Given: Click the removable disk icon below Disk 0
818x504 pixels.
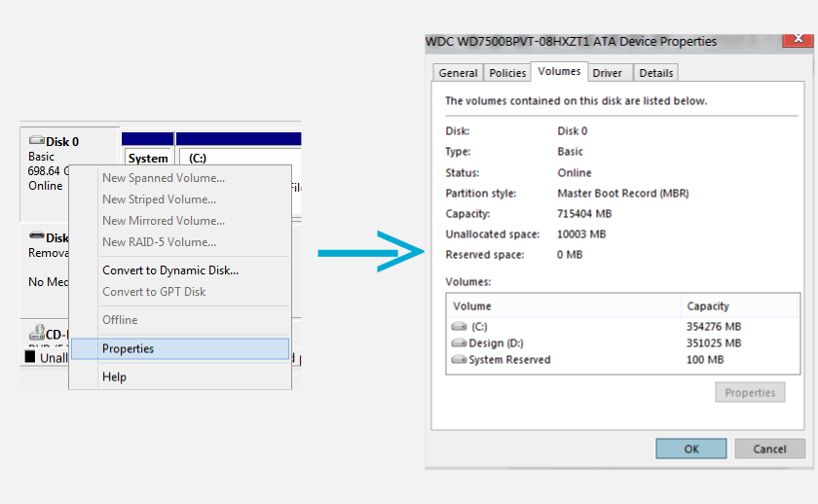Looking at the screenshot, I should [x=37, y=237].
